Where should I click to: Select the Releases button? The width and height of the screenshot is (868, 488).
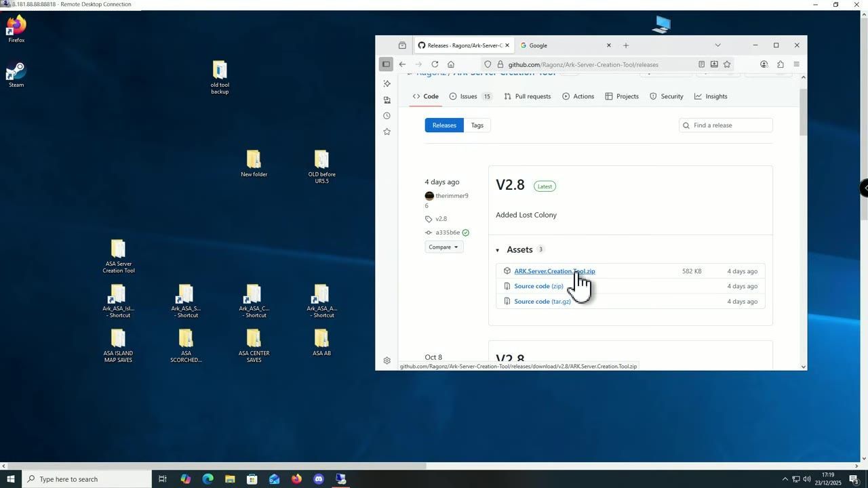(x=444, y=125)
